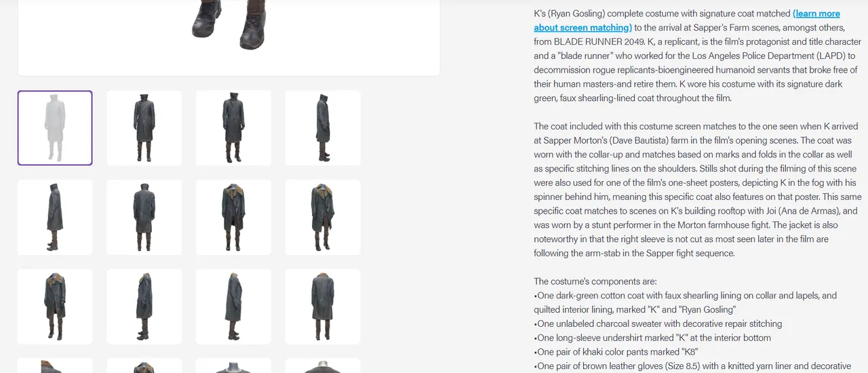Screen dimensions: 868x373
Task: Click the main product image showing boots
Action: point(229,37)
